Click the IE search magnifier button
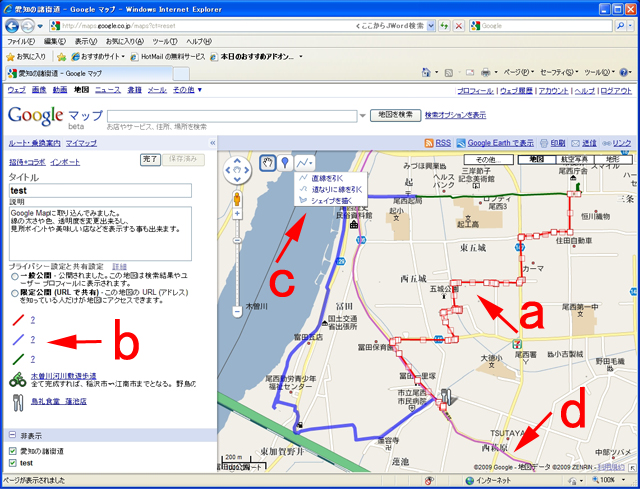The image size is (640, 489). click(620, 26)
